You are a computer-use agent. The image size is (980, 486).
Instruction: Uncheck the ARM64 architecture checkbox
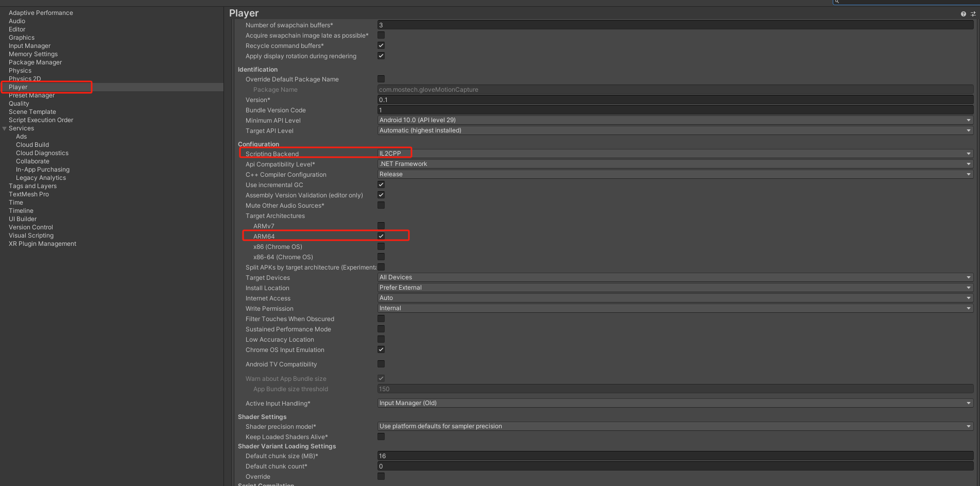click(381, 236)
